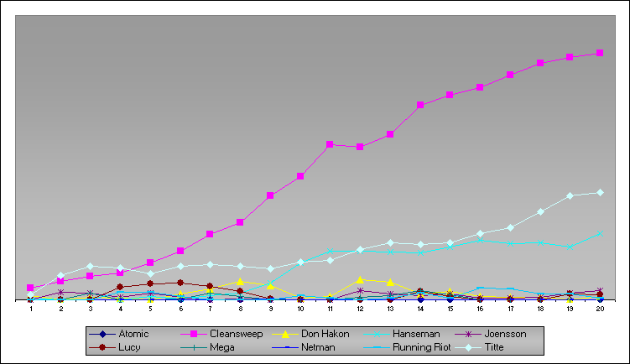Click Cleansweep square marker at x-axis 14

point(420,106)
